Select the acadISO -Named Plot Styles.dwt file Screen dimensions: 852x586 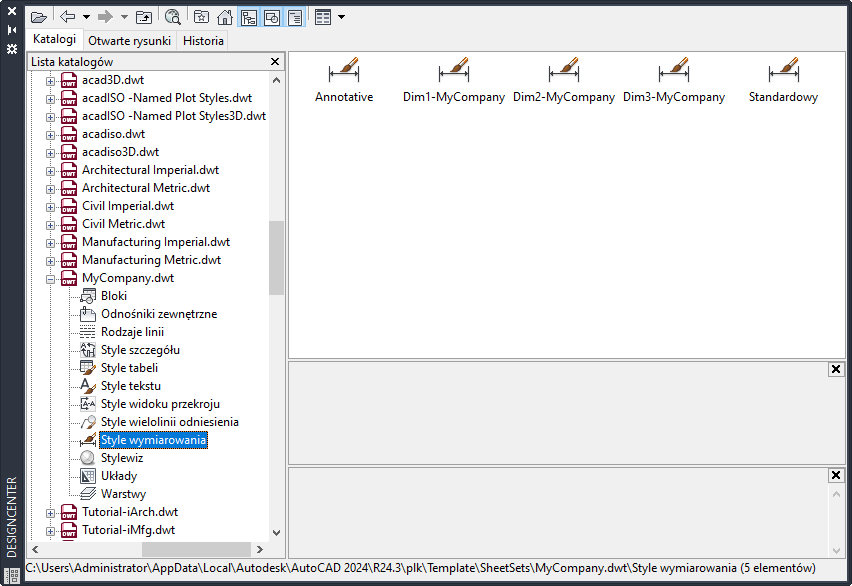[167, 98]
